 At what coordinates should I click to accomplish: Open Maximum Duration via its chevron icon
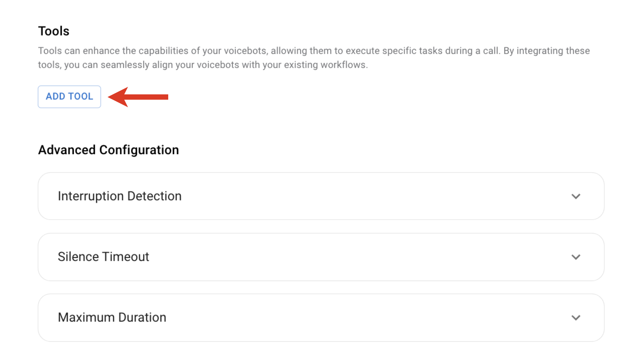tap(576, 318)
